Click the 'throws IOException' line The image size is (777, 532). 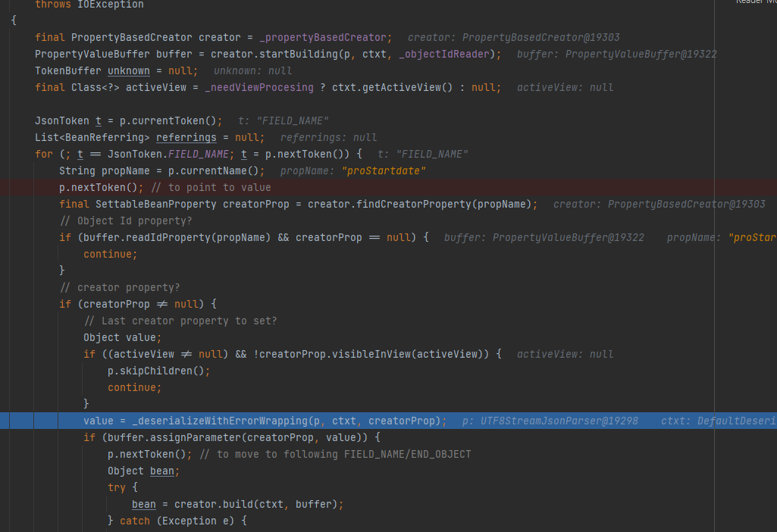coord(89,5)
